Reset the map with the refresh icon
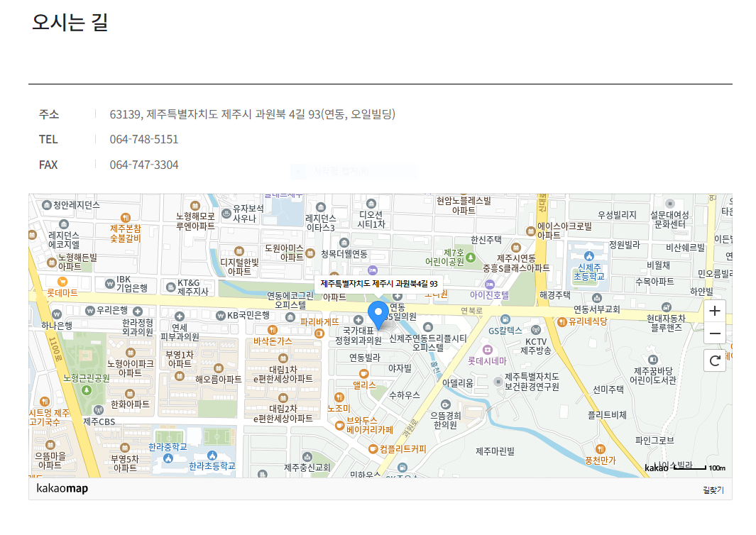The height and width of the screenshot is (535, 756). click(715, 360)
